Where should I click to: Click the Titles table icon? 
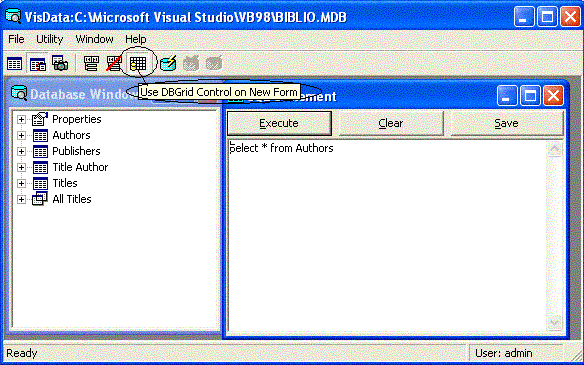[x=40, y=184]
